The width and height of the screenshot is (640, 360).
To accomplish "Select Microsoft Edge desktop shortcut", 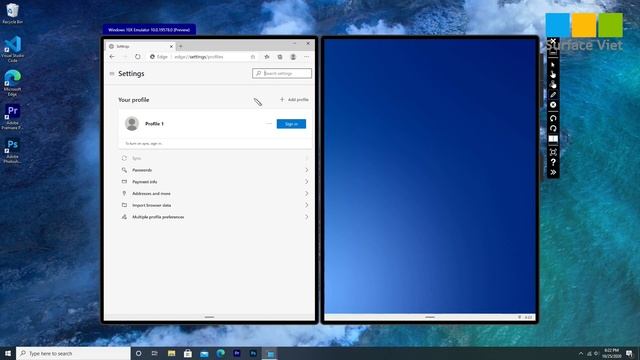I will 13,83.
